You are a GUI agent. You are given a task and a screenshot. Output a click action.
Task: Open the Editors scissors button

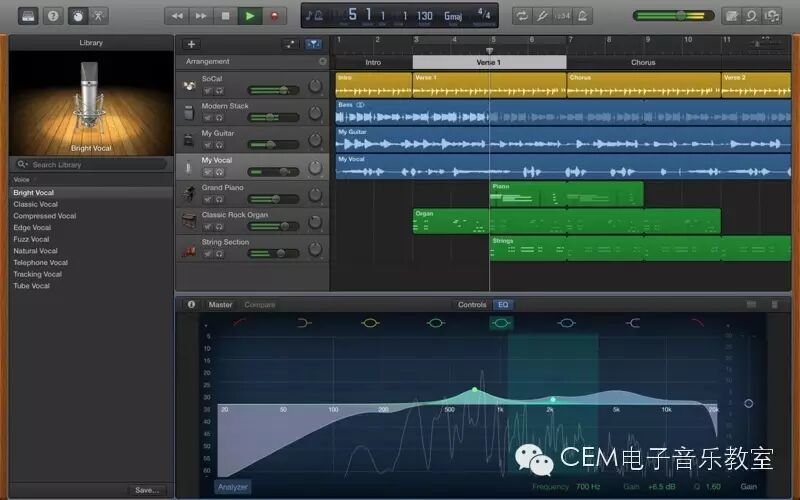[98, 16]
